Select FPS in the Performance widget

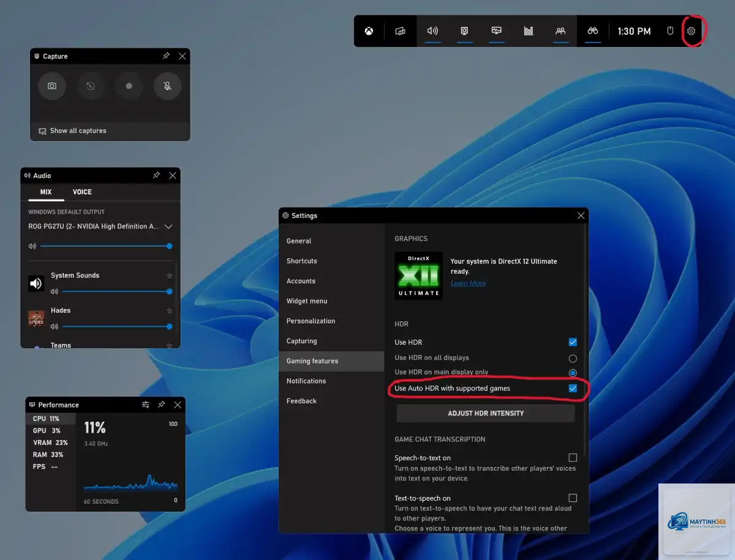pos(50,466)
